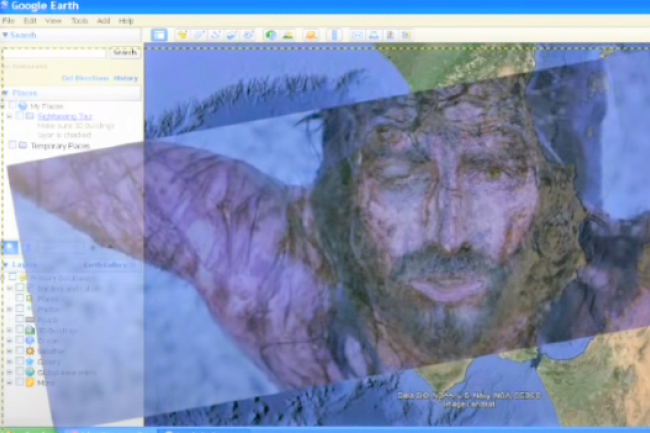Click the Record a Tour icon

pyautogui.click(x=248, y=35)
